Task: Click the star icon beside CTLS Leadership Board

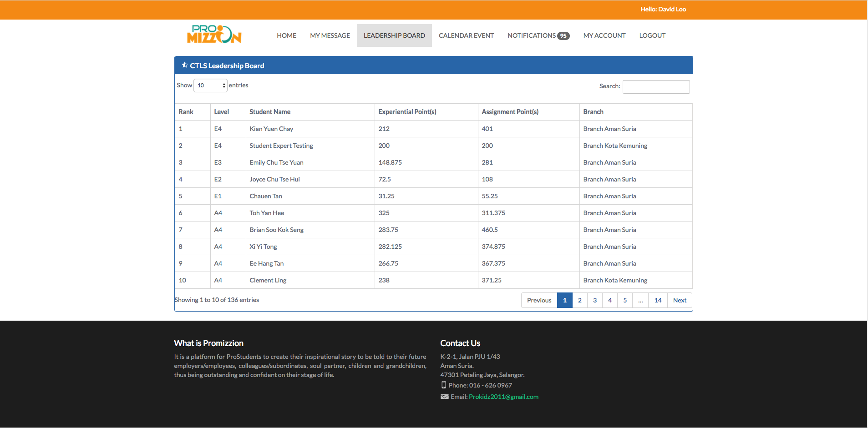Action: tap(184, 65)
